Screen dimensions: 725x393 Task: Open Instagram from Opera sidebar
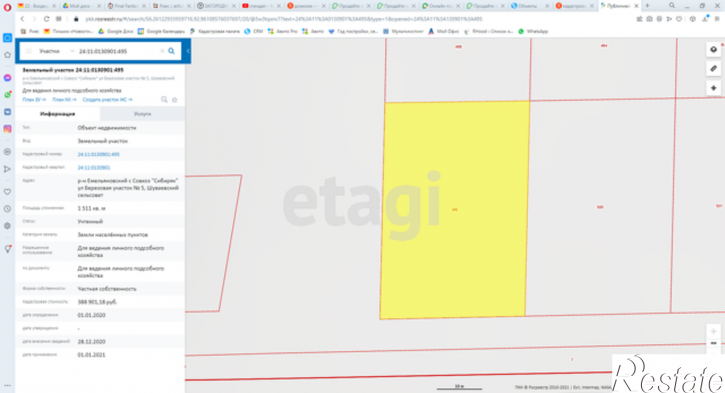pos(7,129)
